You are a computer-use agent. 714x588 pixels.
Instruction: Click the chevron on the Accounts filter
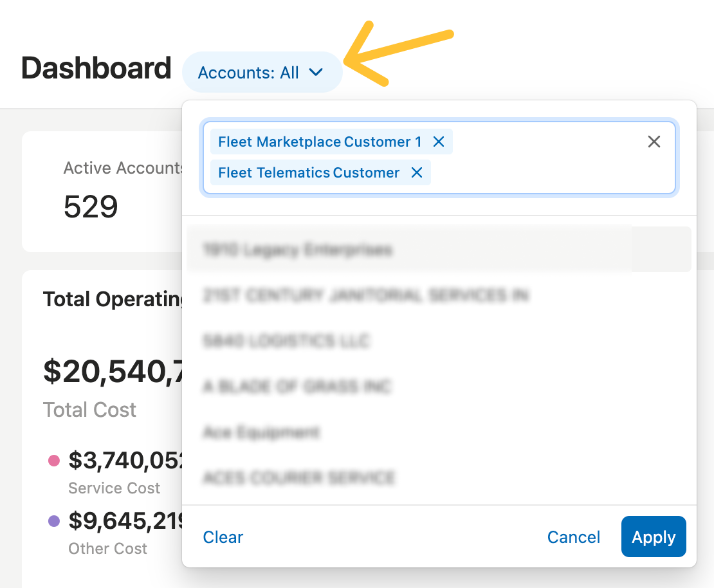[315, 72]
